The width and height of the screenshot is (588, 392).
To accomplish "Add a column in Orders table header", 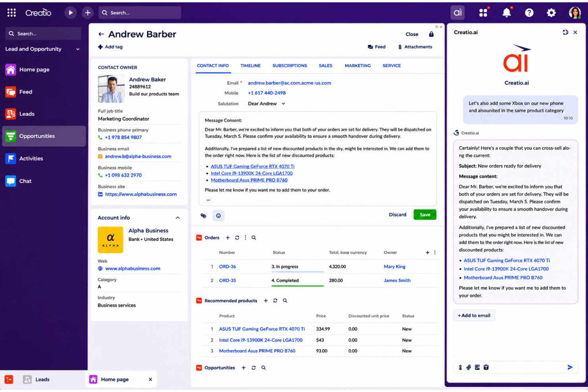I will 427,253.
